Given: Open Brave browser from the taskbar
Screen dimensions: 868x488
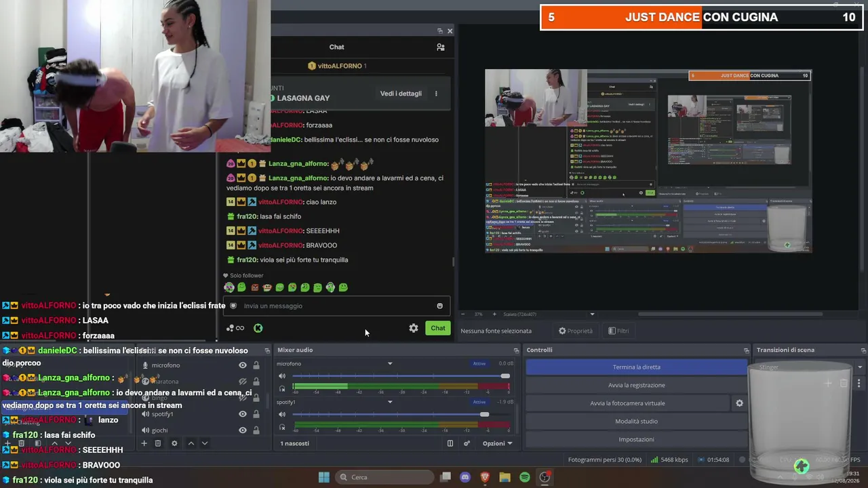Looking at the screenshot, I should (x=485, y=477).
